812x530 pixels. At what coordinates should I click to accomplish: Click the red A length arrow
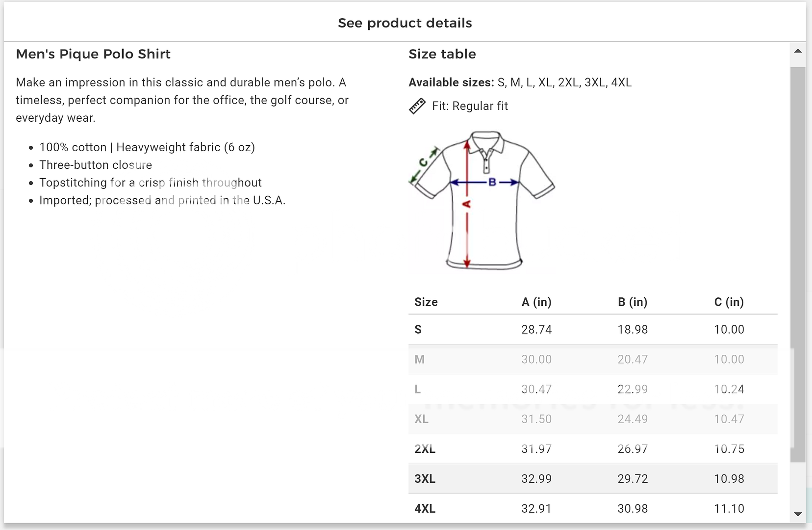click(x=467, y=231)
